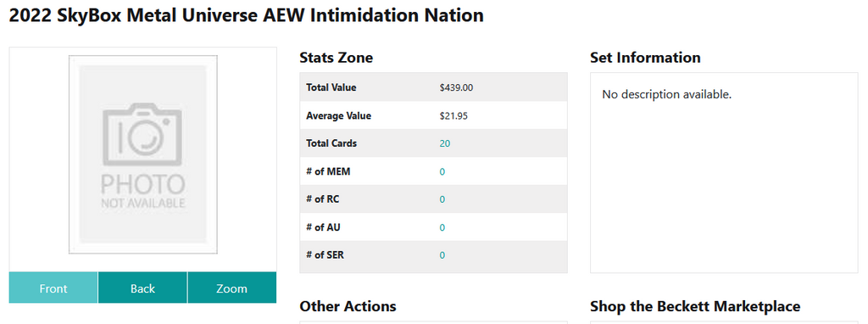The image size is (868, 324).
Task: Click the # of RC value 0
Action: coord(442,199)
